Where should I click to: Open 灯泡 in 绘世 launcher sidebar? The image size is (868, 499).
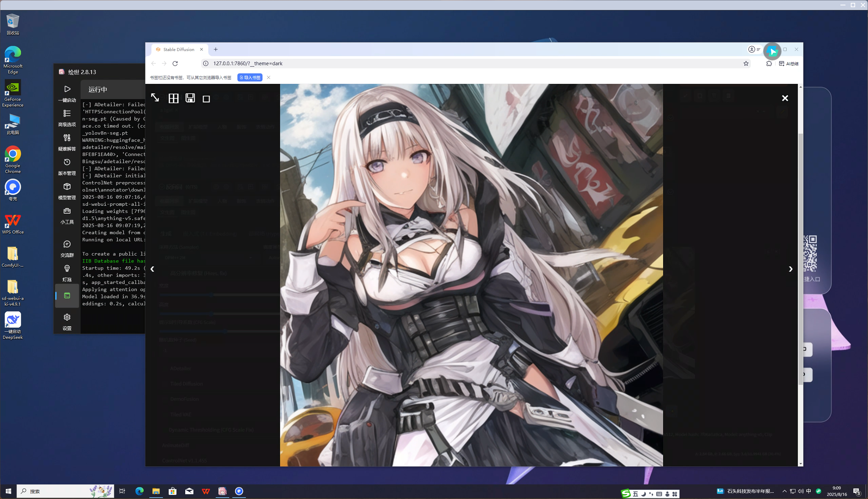pyautogui.click(x=67, y=273)
